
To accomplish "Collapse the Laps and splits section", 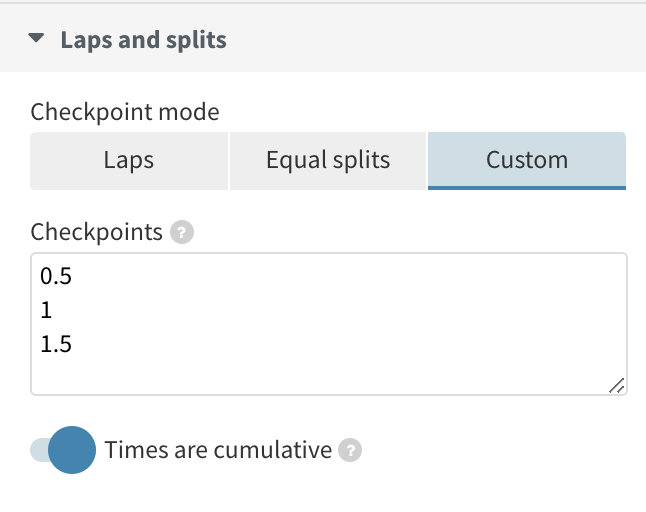I will (x=36, y=38).
